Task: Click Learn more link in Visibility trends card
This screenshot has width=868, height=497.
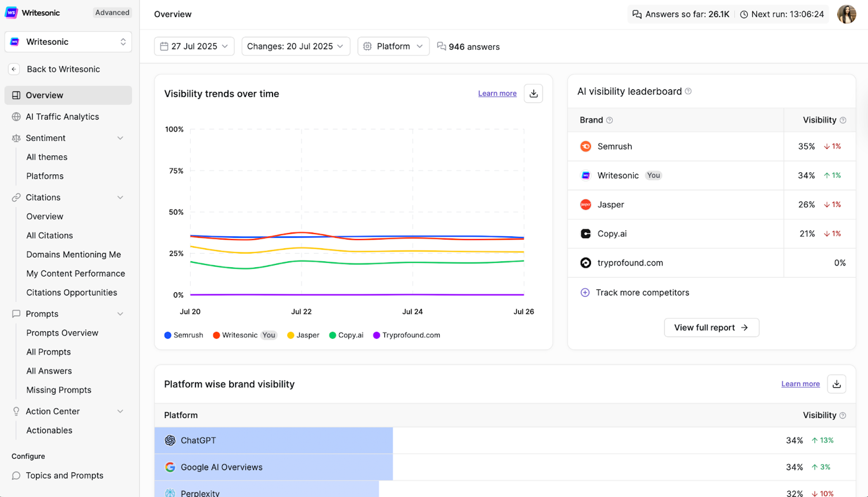Action: [497, 94]
